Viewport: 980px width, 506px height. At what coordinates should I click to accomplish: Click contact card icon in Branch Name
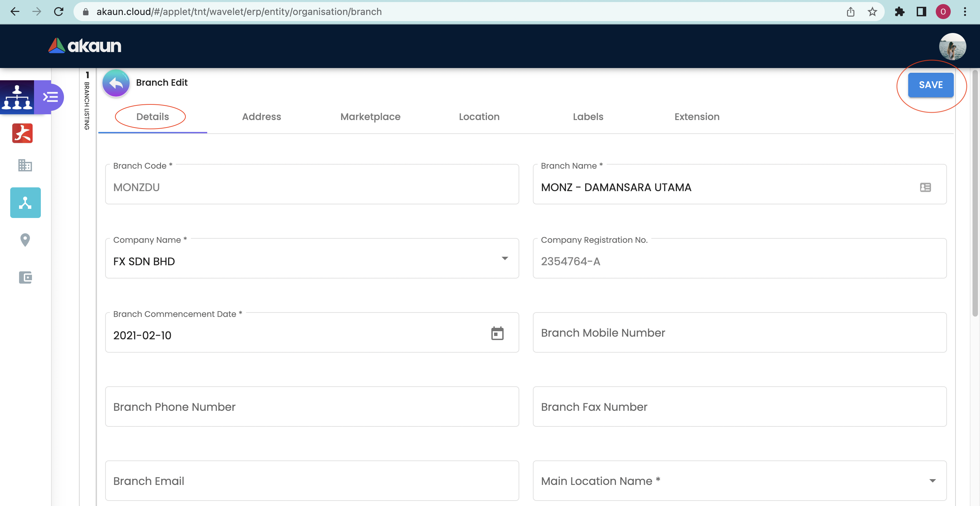tap(925, 187)
